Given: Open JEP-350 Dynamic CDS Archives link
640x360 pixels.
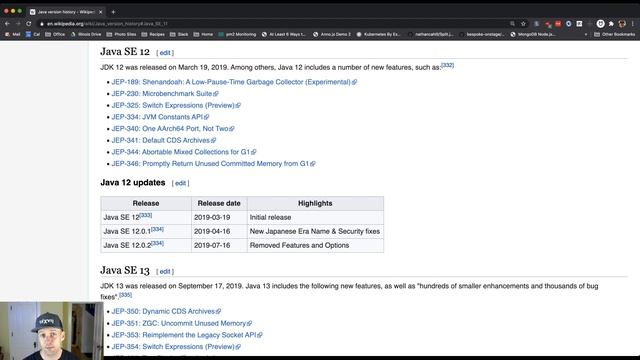Looking at the screenshot, I should (166, 311).
